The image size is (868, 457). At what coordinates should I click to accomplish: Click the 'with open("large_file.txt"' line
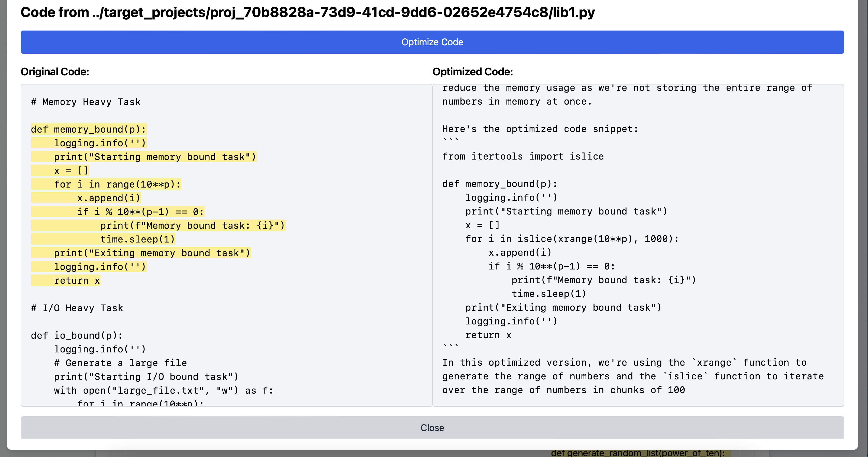[164, 390]
